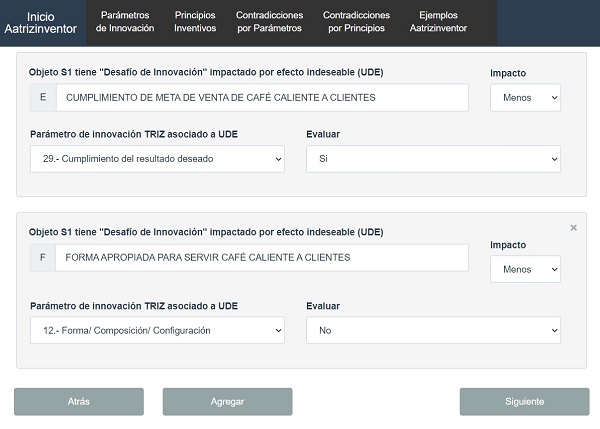Image resolution: width=600 pixels, height=429 pixels.
Task: Click the UDE text field about forma apropiada
Action: point(262,258)
